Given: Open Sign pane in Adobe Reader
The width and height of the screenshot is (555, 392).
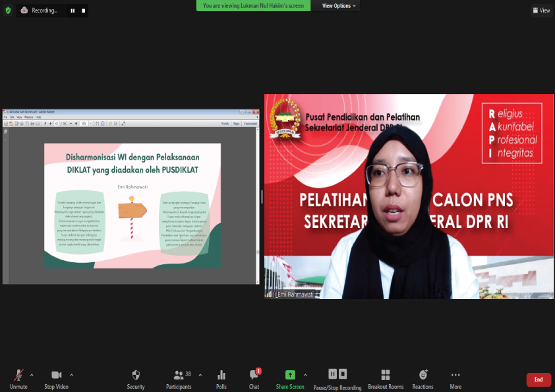Looking at the screenshot, I should coord(237,123).
